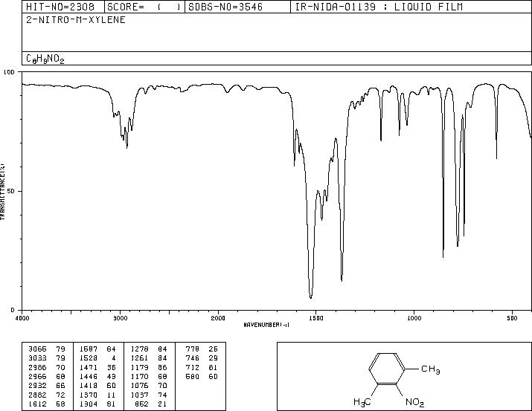532x411 pixels.
Task: Click transmittance value 29 beside 746
Action: coord(213,358)
